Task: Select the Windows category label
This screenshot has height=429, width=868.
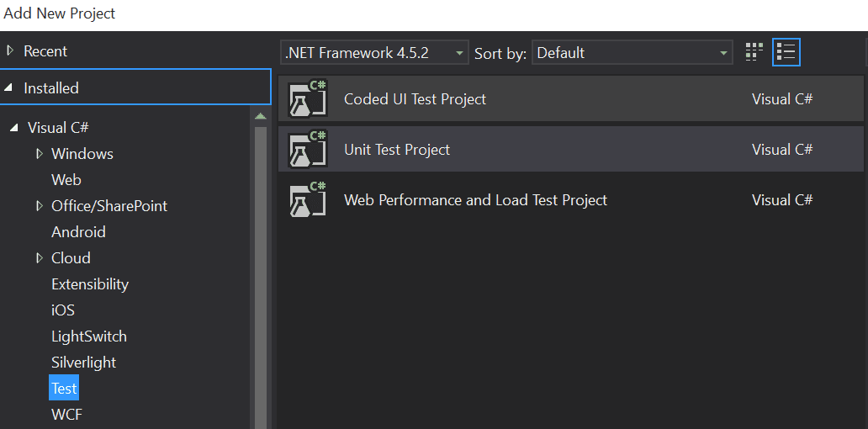Action: point(82,153)
